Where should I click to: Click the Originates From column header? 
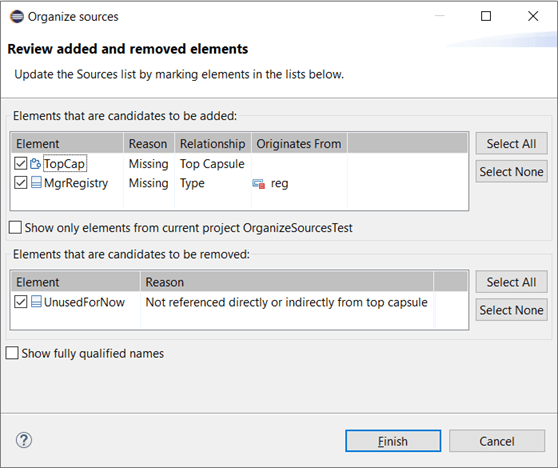(299, 143)
